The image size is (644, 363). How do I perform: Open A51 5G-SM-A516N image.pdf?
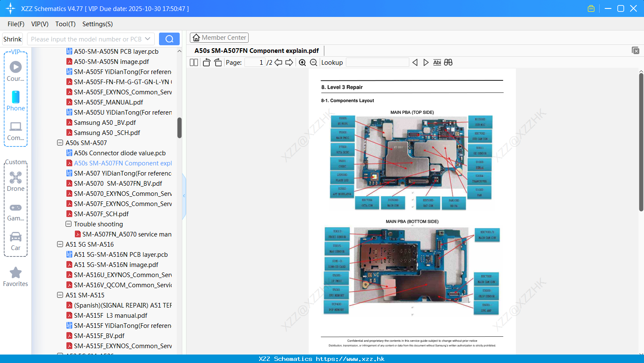coord(116,265)
